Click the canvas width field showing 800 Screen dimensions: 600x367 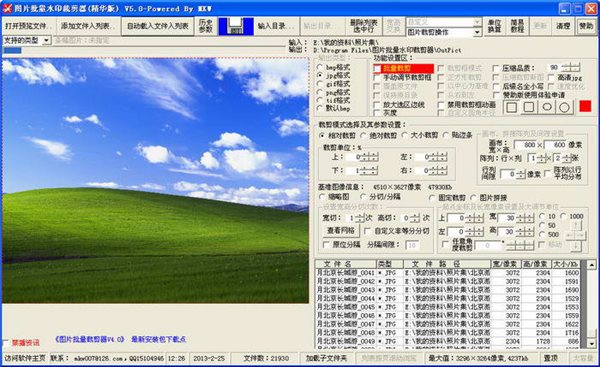tap(525, 145)
